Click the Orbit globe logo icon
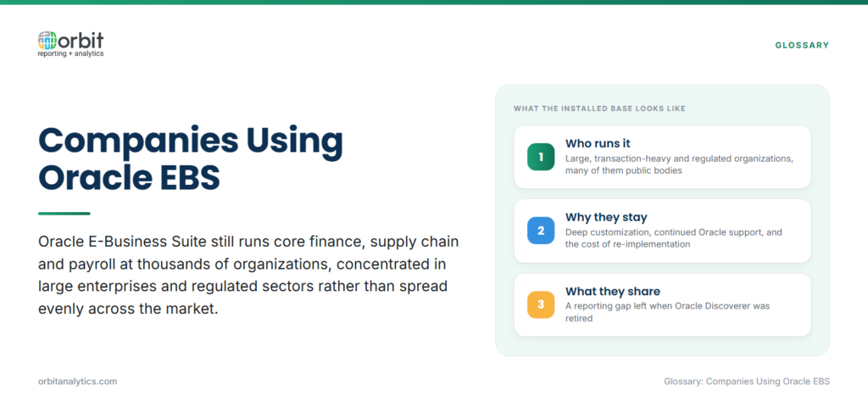This screenshot has height=407, width=868. [x=47, y=41]
